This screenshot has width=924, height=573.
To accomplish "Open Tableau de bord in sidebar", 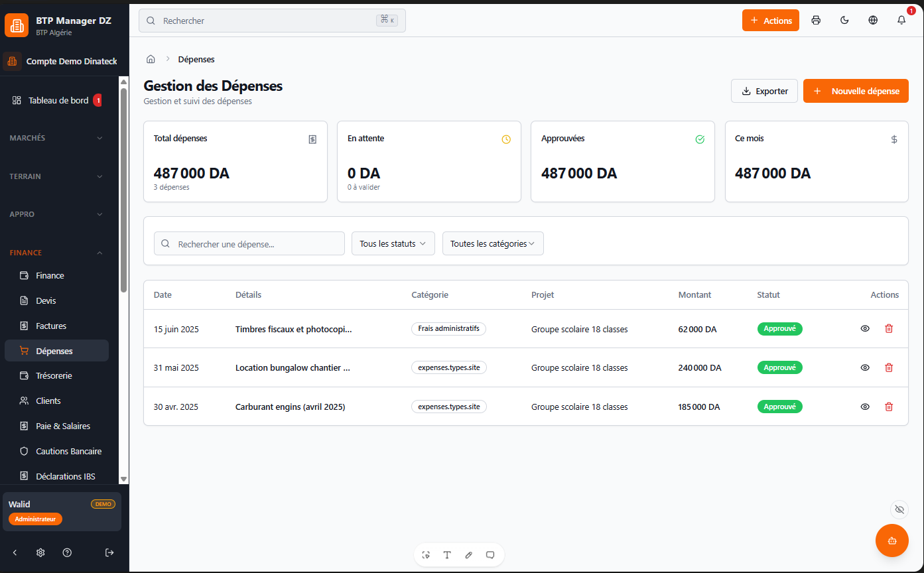I will coord(56,101).
